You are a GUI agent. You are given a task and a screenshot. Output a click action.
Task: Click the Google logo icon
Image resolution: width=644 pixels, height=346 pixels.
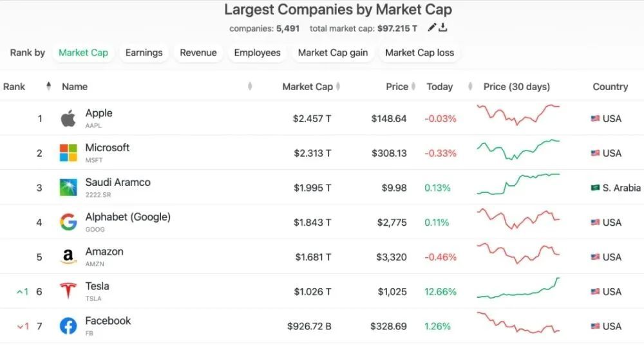[68, 223]
